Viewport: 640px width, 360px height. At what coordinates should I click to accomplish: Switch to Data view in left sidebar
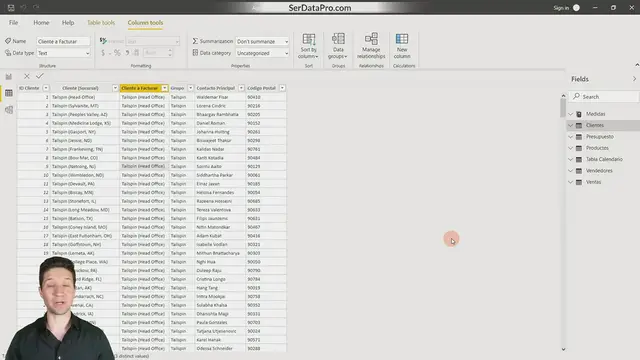9,93
